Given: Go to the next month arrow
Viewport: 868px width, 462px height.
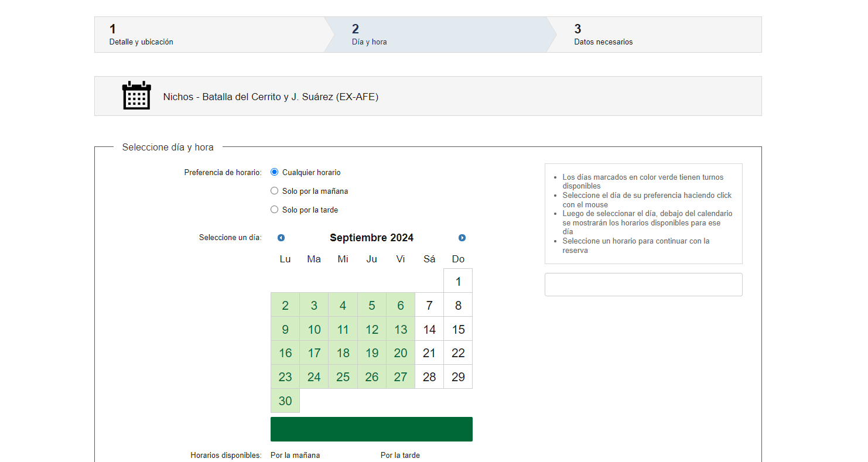Looking at the screenshot, I should pos(462,238).
